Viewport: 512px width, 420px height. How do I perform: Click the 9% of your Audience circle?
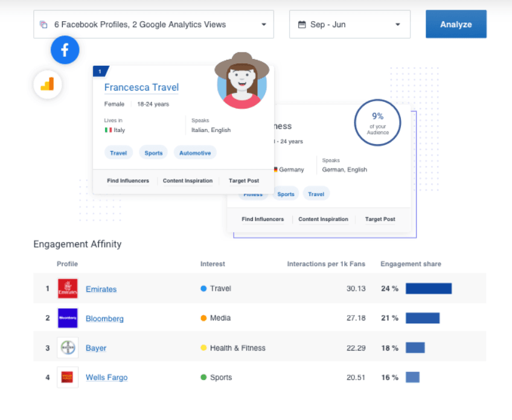click(377, 122)
